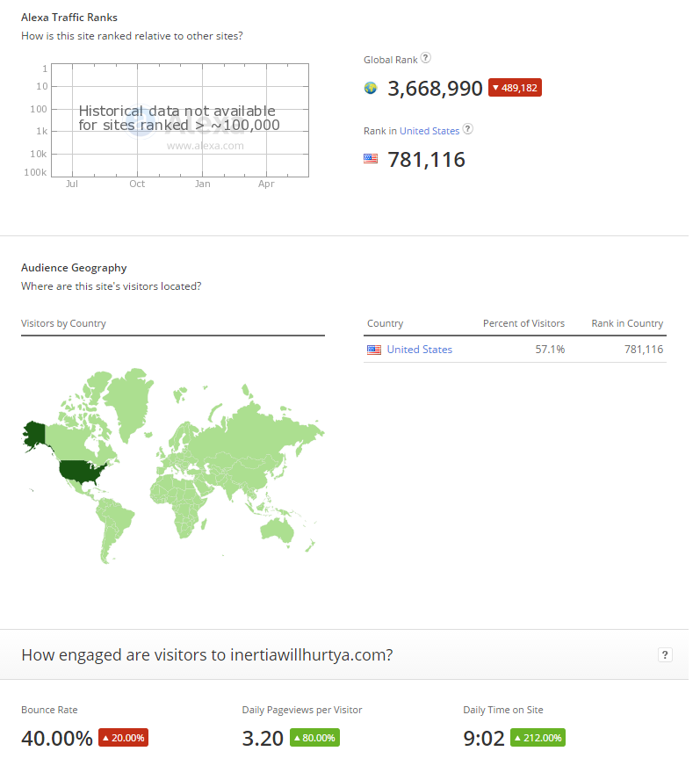Click the dark green United States on map
700x780 pixels.
pyautogui.click(x=80, y=472)
